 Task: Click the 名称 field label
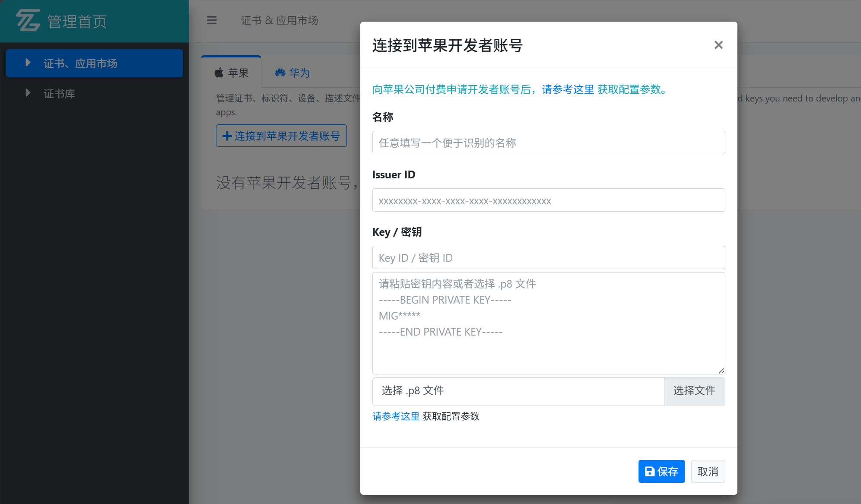[x=383, y=117]
